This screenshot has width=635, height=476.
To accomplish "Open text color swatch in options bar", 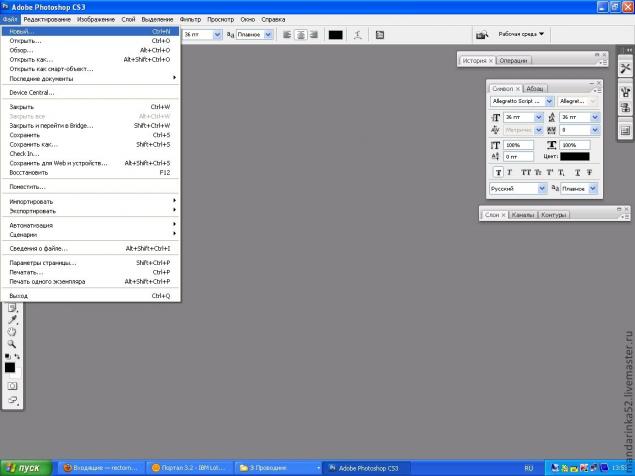I will click(x=335, y=35).
